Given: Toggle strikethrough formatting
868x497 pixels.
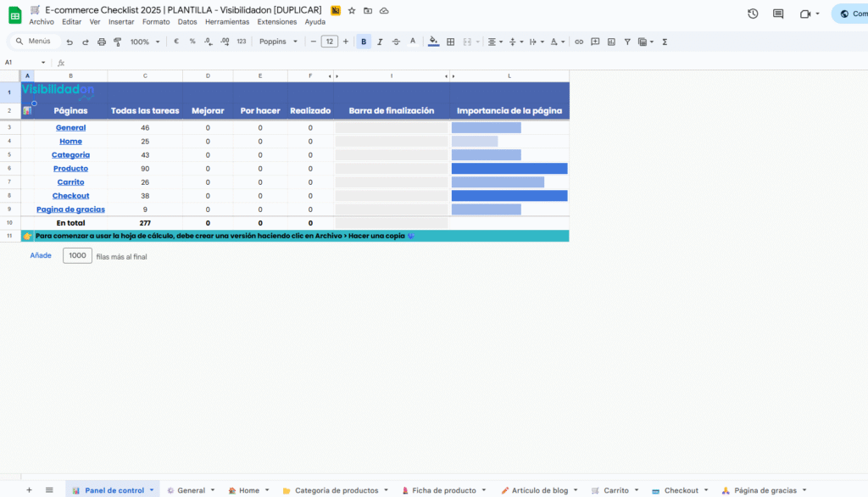Looking at the screenshot, I should (396, 42).
